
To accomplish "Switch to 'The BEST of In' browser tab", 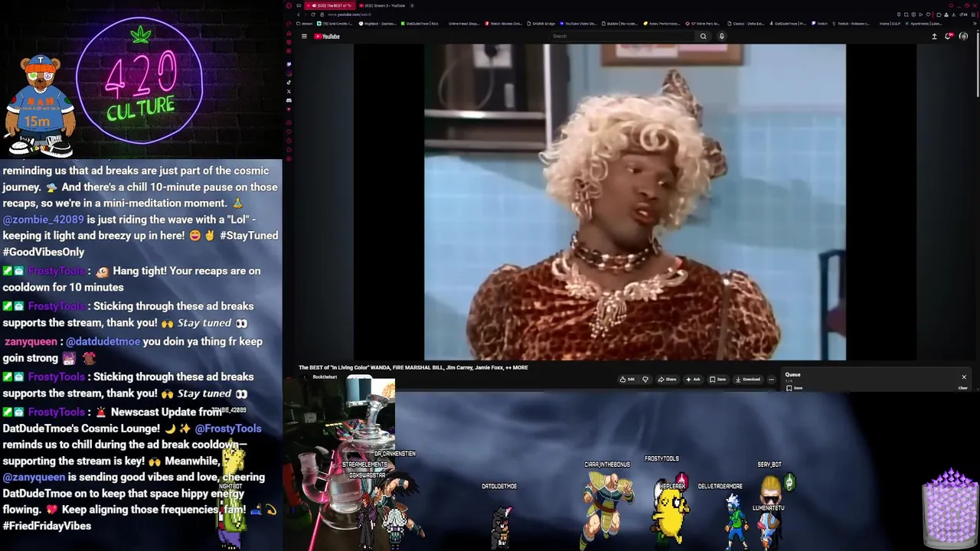I will coord(330,5).
